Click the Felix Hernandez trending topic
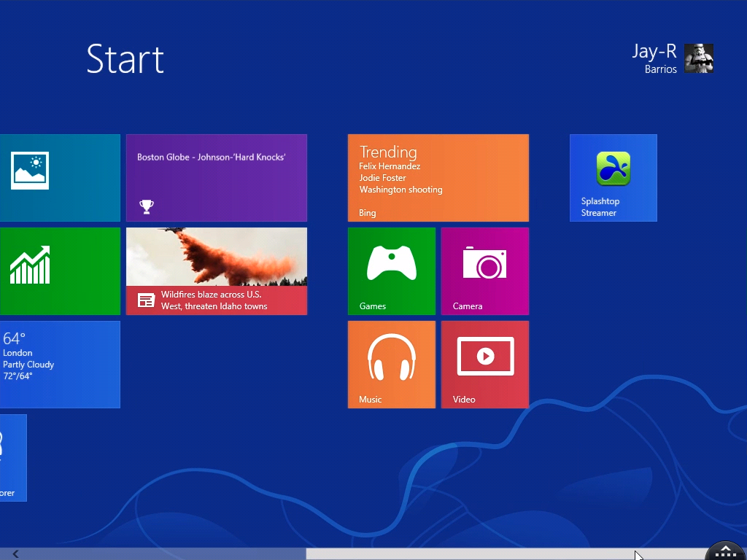Image resolution: width=747 pixels, height=560 pixels. click(390, 166)
